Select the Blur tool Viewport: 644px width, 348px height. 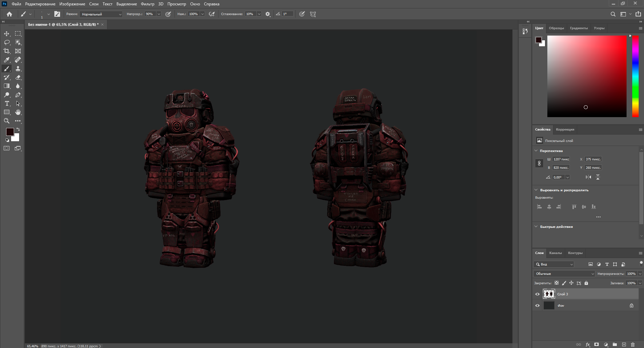pyautogui.click(x=18, y=86)
